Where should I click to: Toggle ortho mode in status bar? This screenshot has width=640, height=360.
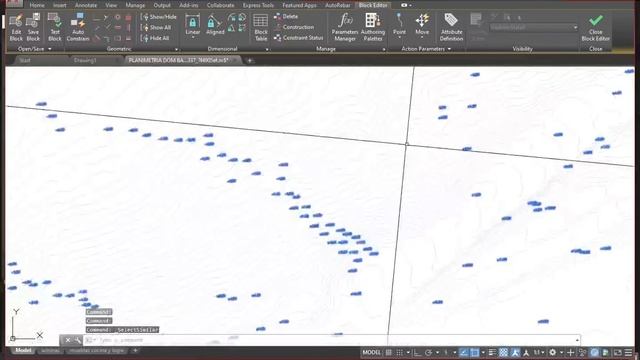tap(417, 352)
